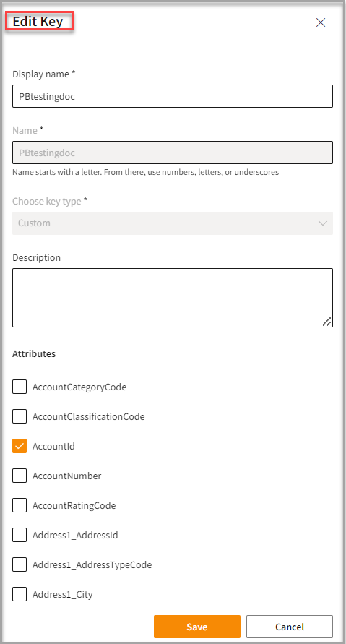Click the AccountId label text
Viewport: 346px width, 644px height.
coord(53,446)
